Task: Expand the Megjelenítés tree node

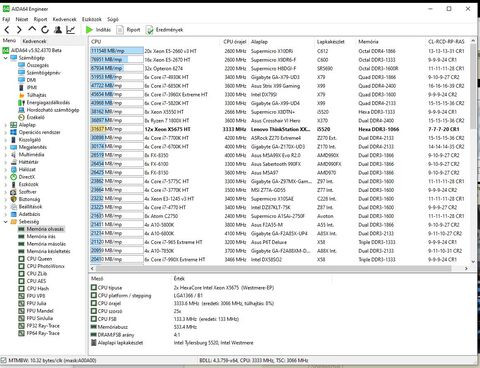Action: tap(6, 147)
